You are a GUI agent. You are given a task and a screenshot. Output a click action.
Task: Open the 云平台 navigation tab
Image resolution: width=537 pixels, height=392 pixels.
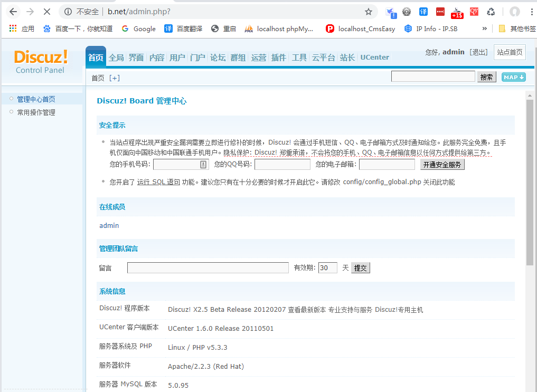pos(323,58)
